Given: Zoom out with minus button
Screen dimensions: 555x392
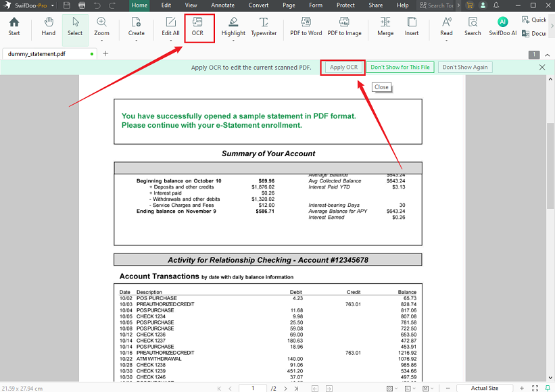Looking at the screenshot, I should pyautogui.click(x=448, y=389).
